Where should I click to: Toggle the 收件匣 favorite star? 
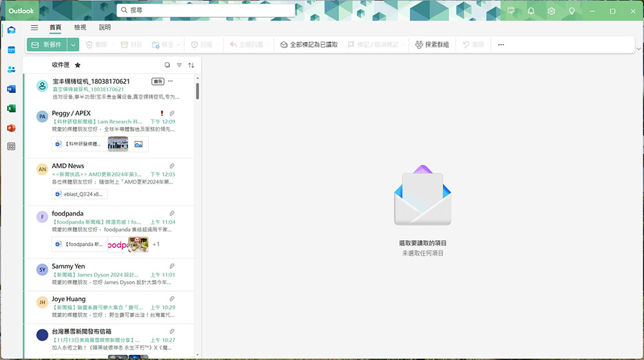tap(78, 65)
